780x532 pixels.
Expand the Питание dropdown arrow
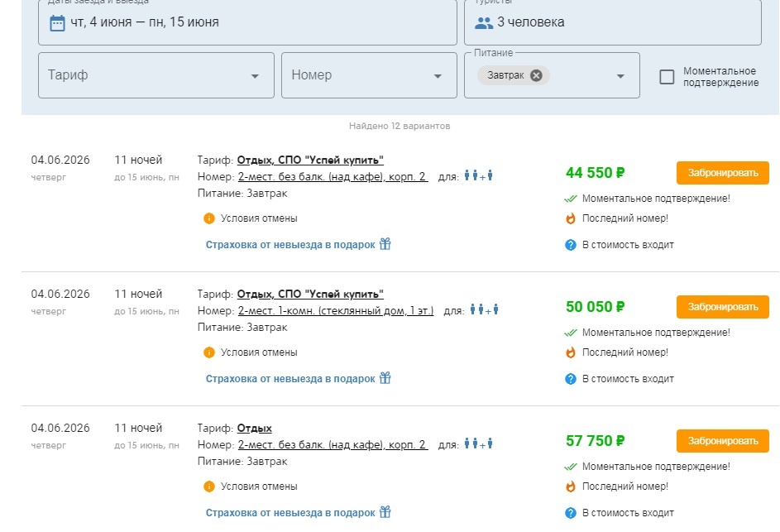[620, 76]
